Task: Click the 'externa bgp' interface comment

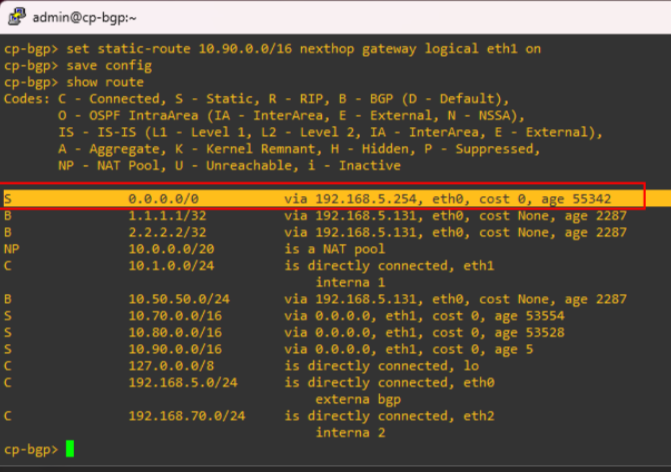Action: pos(358,400)
